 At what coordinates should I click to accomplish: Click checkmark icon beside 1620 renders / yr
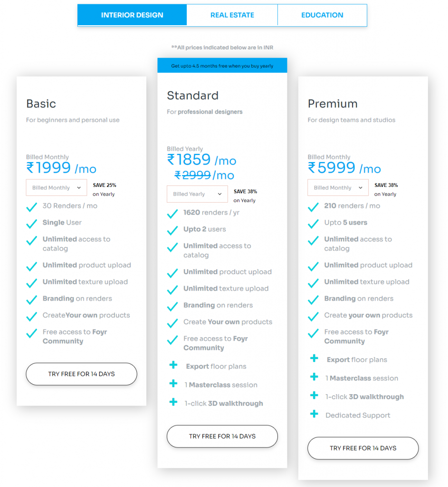click(x=172, y=214)
